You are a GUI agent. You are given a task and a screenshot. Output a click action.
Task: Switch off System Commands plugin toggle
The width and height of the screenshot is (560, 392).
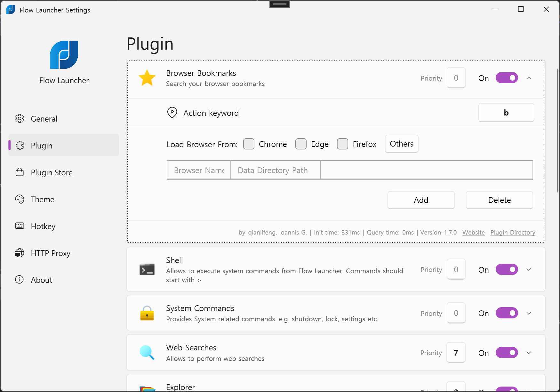click(507, 313)
